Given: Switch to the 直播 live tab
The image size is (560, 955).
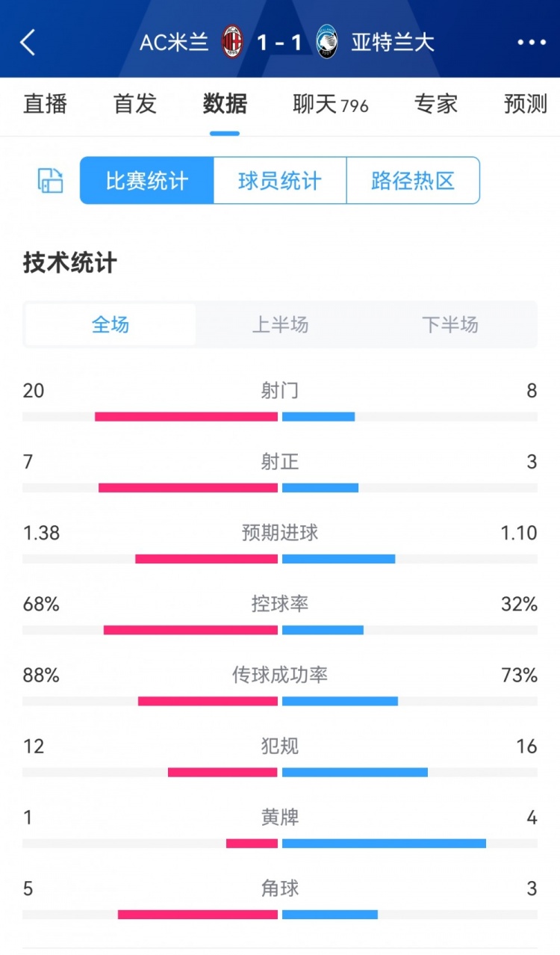Looking at the screenshot, I should (x=46, y=105).
